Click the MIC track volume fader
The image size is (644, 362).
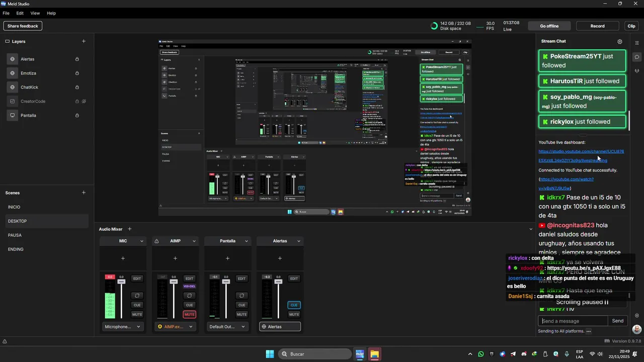(x=121, y=282)
